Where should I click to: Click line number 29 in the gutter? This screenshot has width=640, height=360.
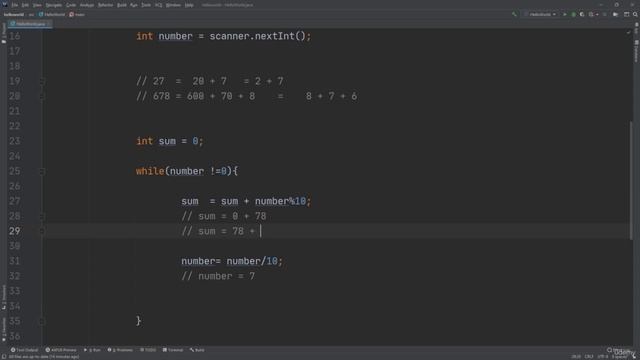[14, 231]
